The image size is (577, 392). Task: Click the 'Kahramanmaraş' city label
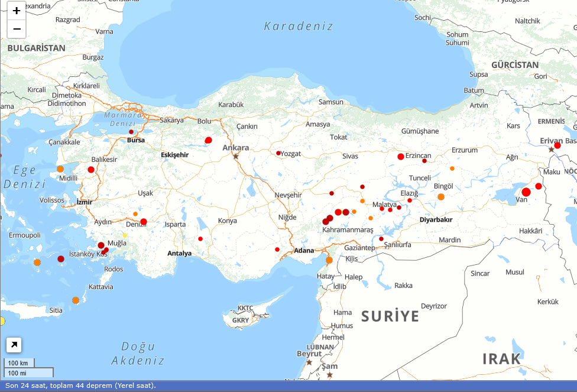point(348,230)
